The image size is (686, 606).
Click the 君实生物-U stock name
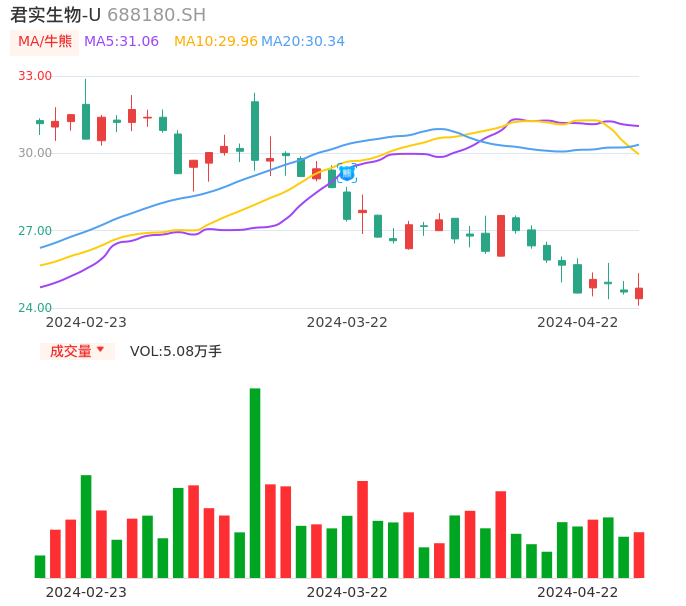point(55,15)
